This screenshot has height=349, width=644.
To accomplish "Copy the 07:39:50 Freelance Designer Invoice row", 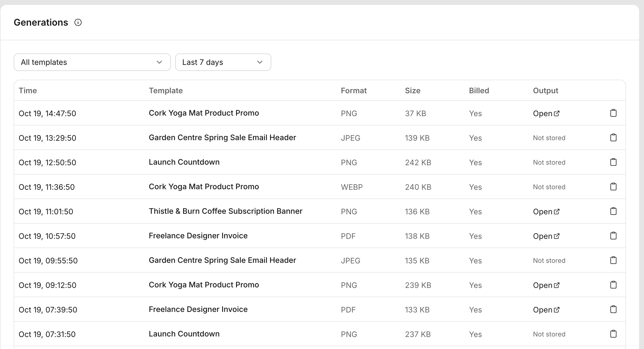I will pyautogui.click(x=613, y=309).
